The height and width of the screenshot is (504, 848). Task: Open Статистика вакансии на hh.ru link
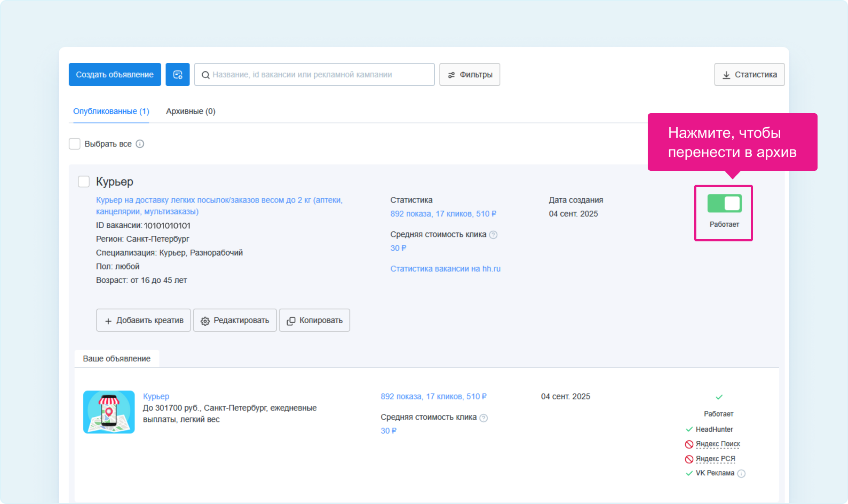(445, 269)
